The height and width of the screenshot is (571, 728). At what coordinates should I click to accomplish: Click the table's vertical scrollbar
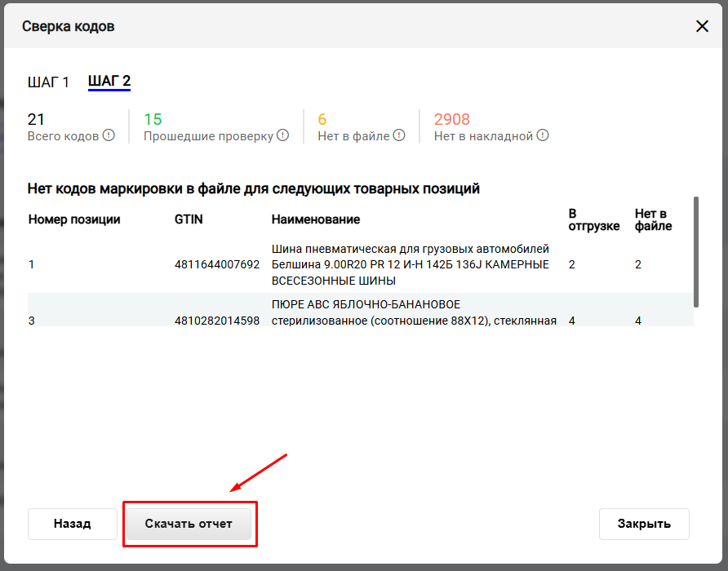[x=695, y=251]
